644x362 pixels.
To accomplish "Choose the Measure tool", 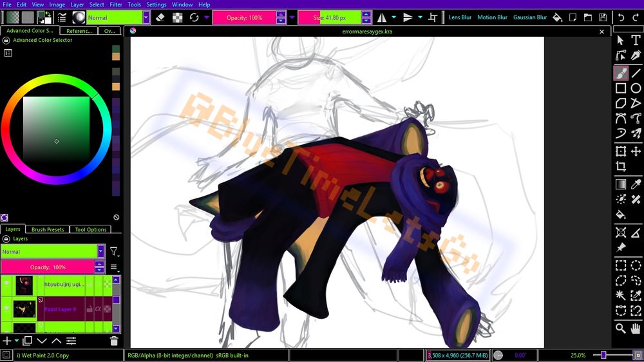I will click(x=636, y=233).
